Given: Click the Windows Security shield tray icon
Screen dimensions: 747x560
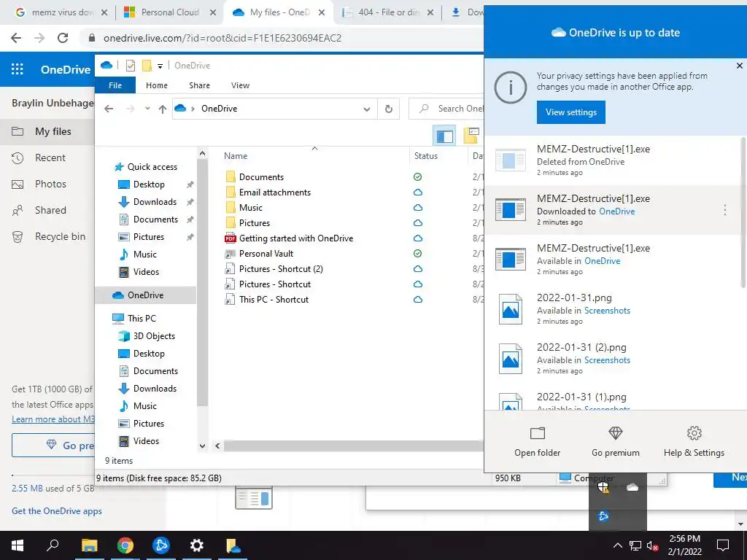Looking at the screenshot, I should point(603,487).
